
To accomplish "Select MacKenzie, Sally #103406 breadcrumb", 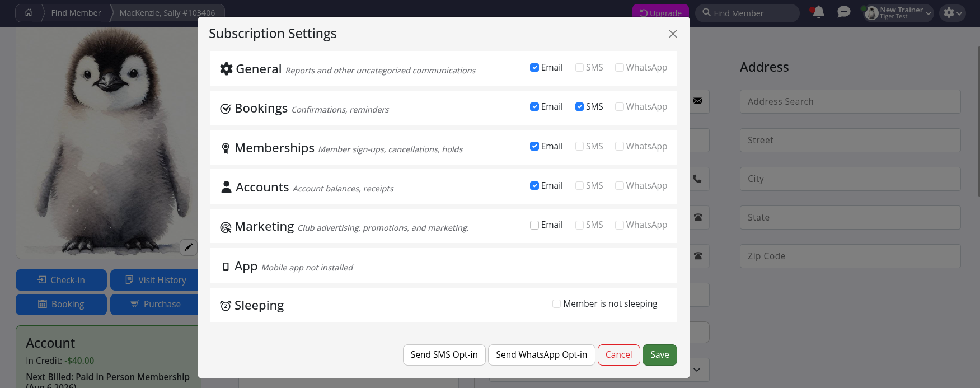I will tap(167, 13).
